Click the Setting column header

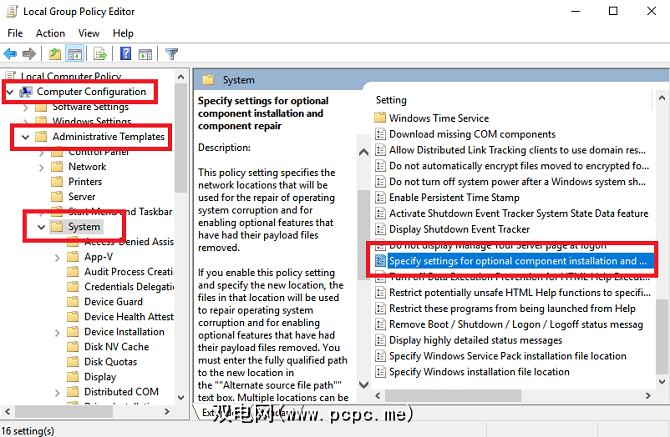point(391,100)
